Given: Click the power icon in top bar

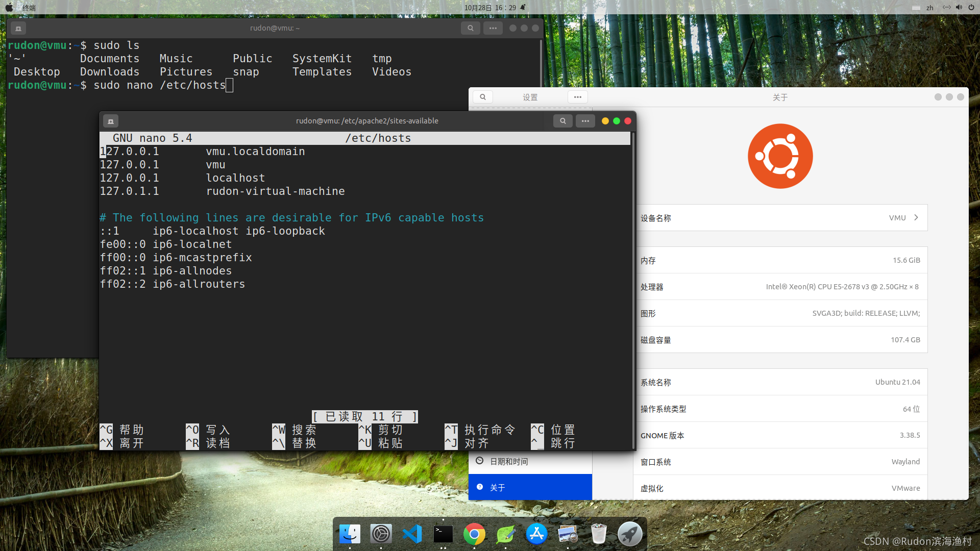Looking at the screenshot, I should [971, 8].
